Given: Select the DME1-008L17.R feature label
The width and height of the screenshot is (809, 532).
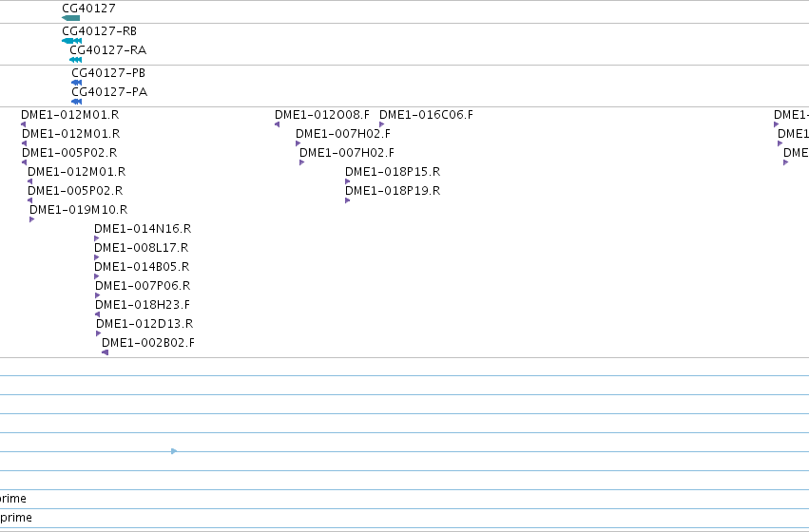Looking at the screenshot, I should [142, 248].
